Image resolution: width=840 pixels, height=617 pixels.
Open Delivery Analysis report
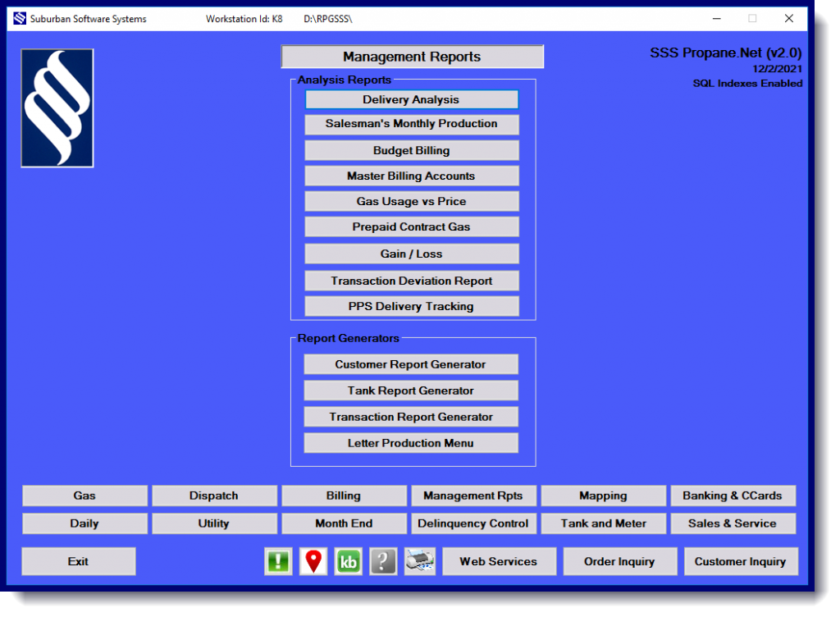(412, 99)
